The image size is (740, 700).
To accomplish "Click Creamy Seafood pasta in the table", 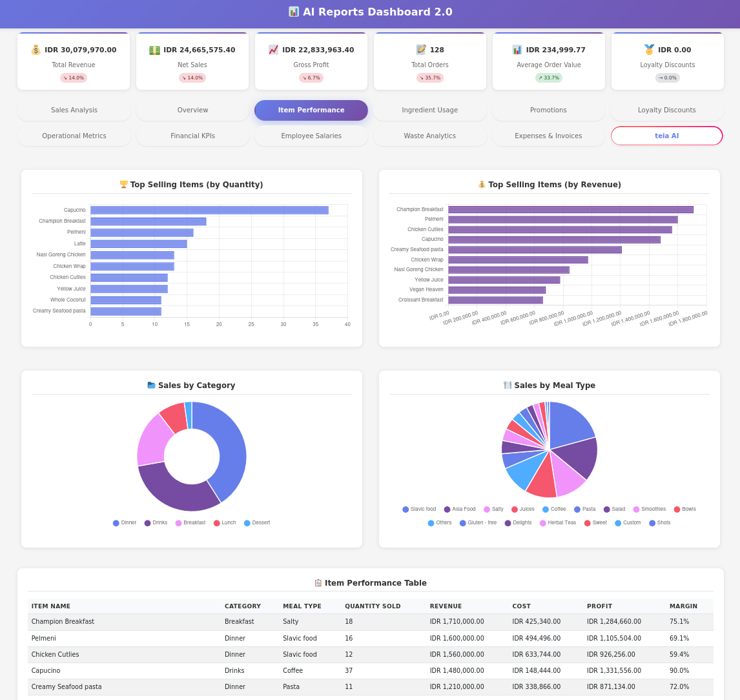I will point(67,687).
